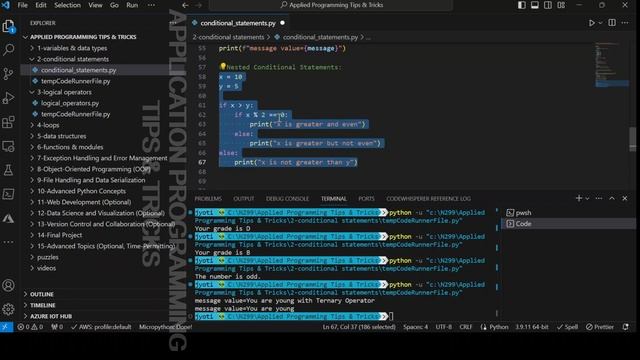Viewport: 640px width, 360px height.
Task: Maximize the panel with up chevron
Action: coord(612,198)
